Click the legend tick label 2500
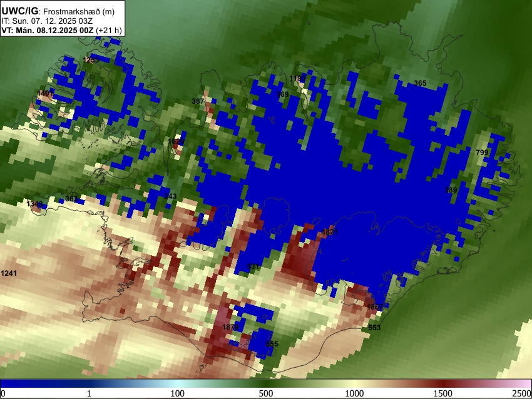532x399 pixels. [522, 393]
